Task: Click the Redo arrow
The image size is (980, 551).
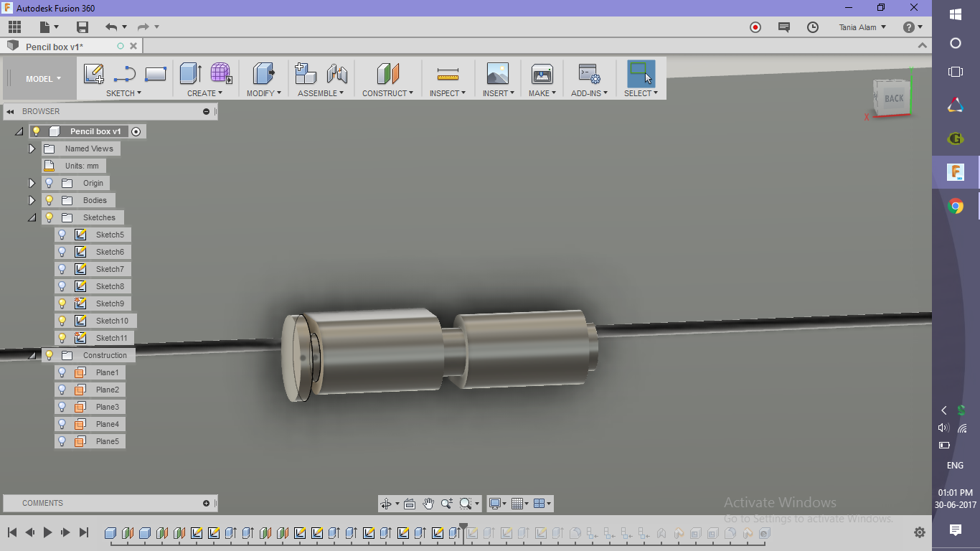Action: (x=143, y=27)
